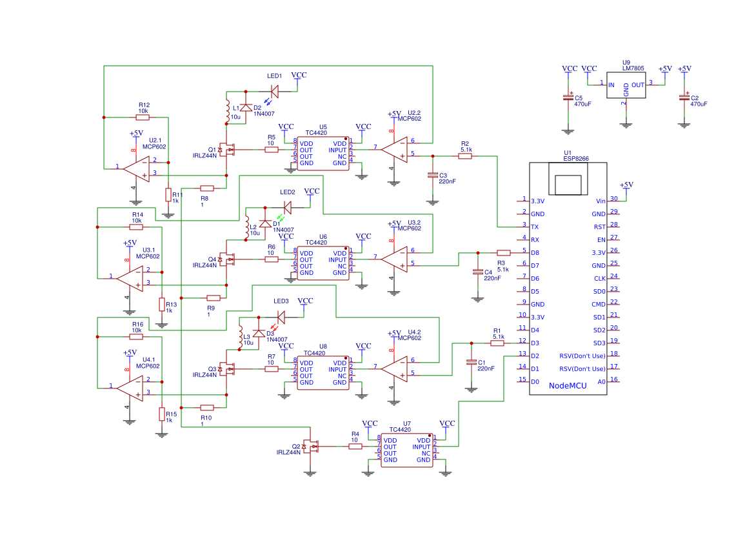Select inductor L2 coil symbol

click(x=246, y=227)
